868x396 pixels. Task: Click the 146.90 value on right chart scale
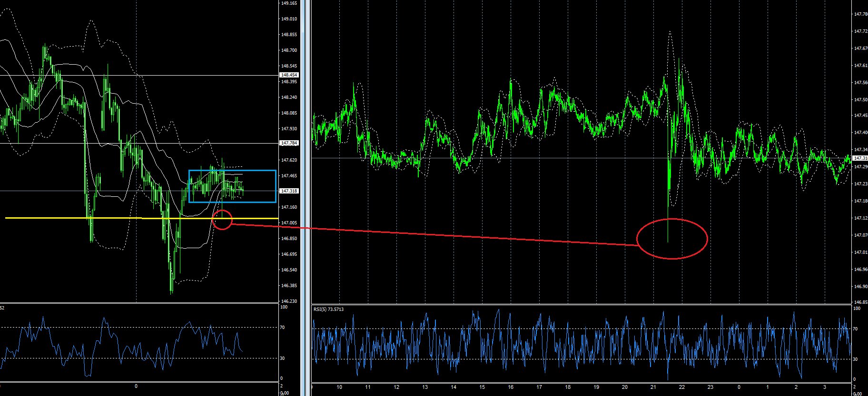coord(861,287)
